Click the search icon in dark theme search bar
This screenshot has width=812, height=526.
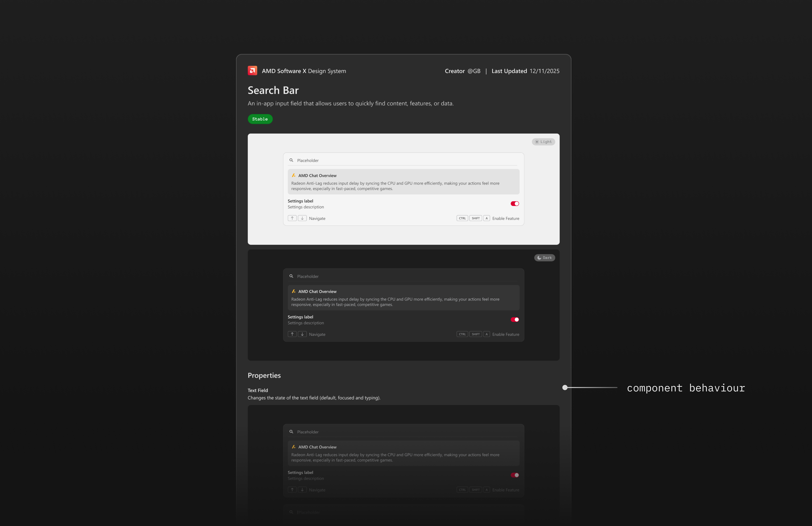coord(291,276)
